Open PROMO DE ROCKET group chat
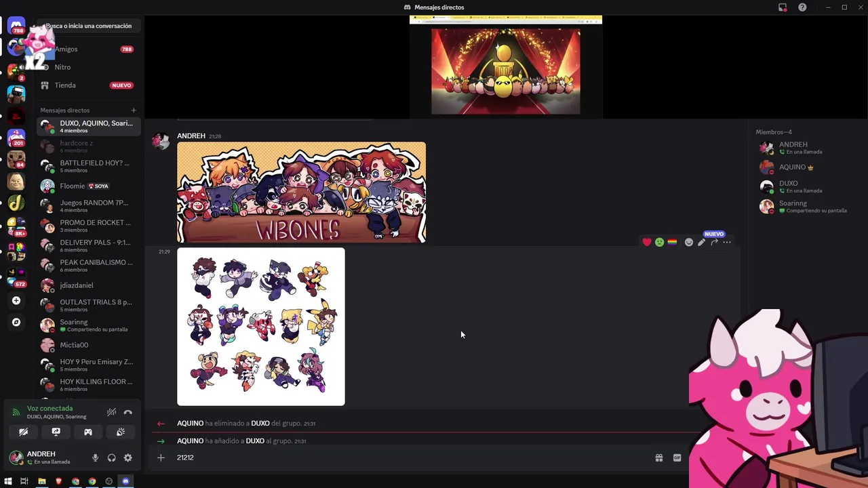 coord(88,226)
